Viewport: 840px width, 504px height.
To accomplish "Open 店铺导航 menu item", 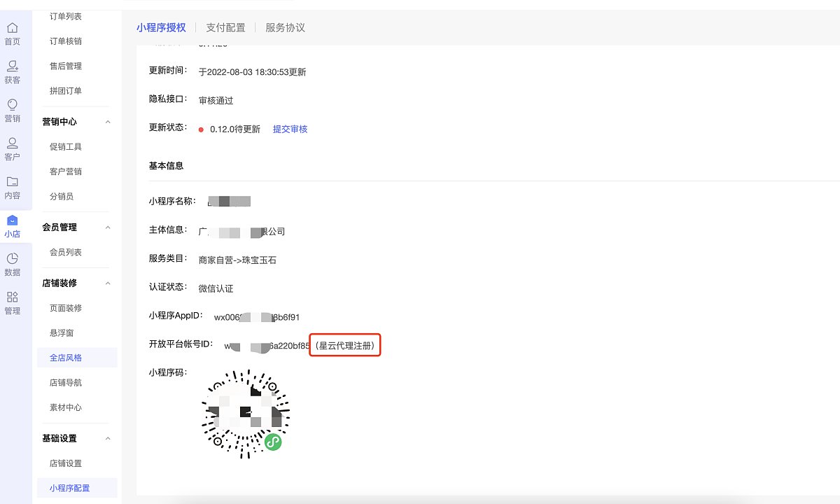I will tap(66, 383).
